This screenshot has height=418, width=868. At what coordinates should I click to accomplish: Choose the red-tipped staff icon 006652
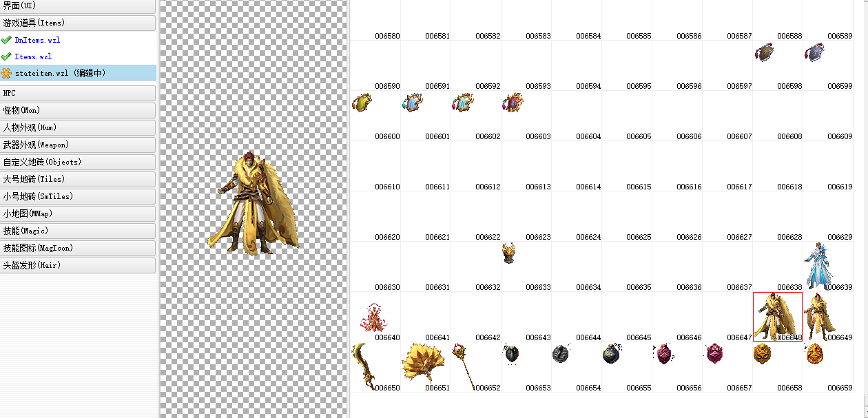point(464,366)
